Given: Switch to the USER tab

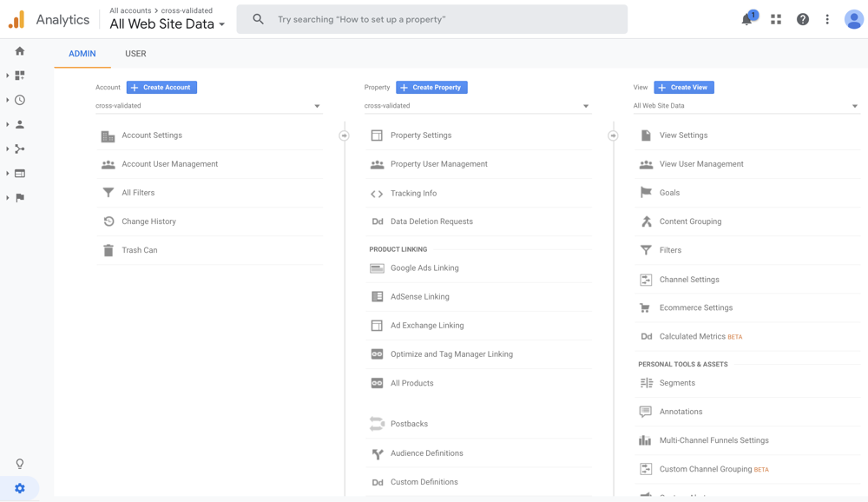Looking at the screenshot, I should coord(135,54).
